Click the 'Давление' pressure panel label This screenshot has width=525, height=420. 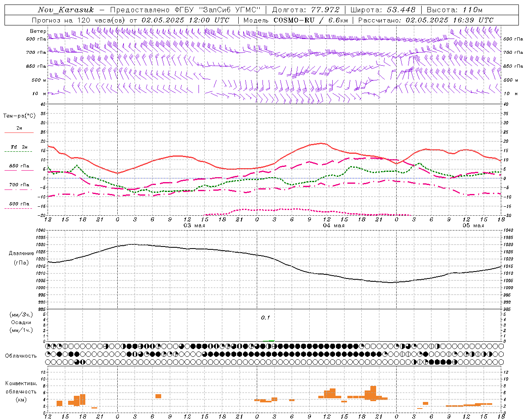point(21,253)
